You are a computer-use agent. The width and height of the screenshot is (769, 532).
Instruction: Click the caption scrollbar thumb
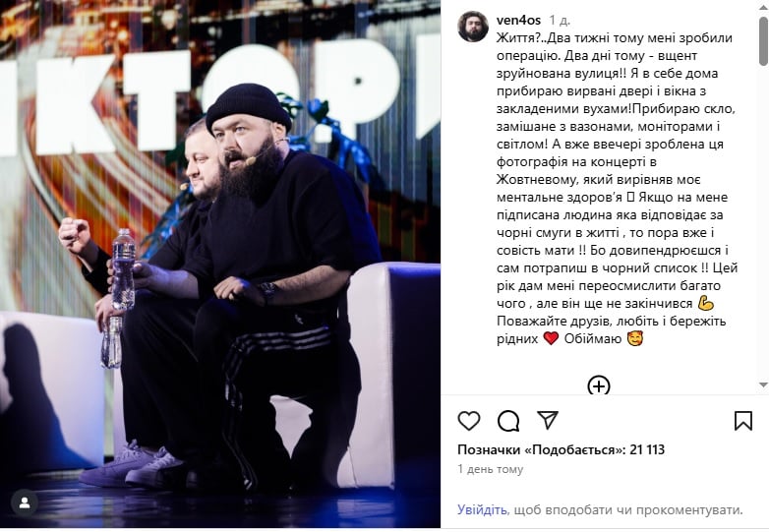click(763, 40)
